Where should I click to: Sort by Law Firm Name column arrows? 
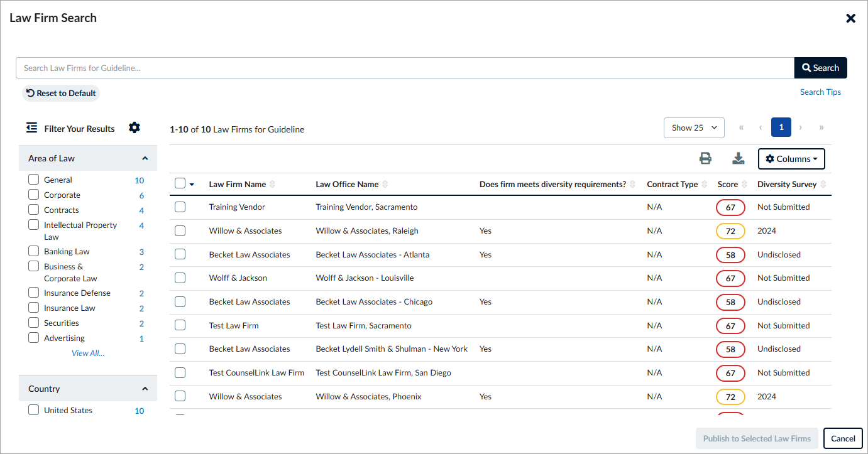[x=272, y=184]
